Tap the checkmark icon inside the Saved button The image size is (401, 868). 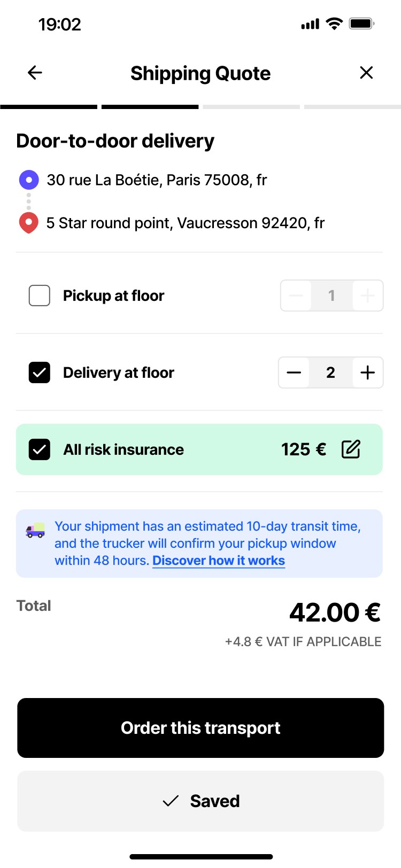click(x=170, y=801)
